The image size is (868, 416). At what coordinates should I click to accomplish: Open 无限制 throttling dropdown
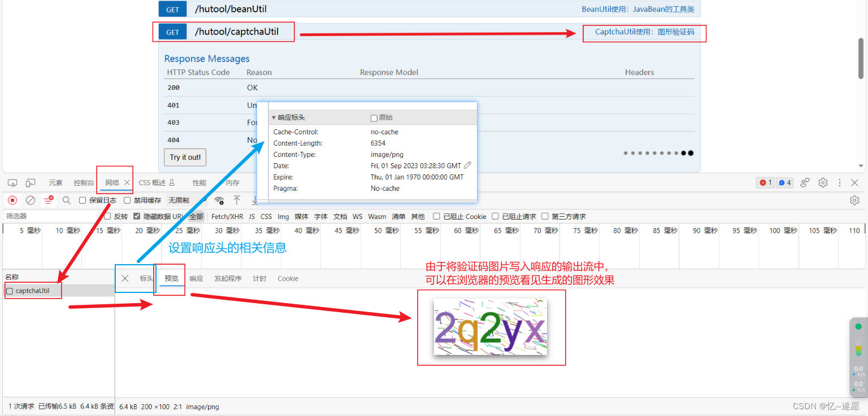186,200
